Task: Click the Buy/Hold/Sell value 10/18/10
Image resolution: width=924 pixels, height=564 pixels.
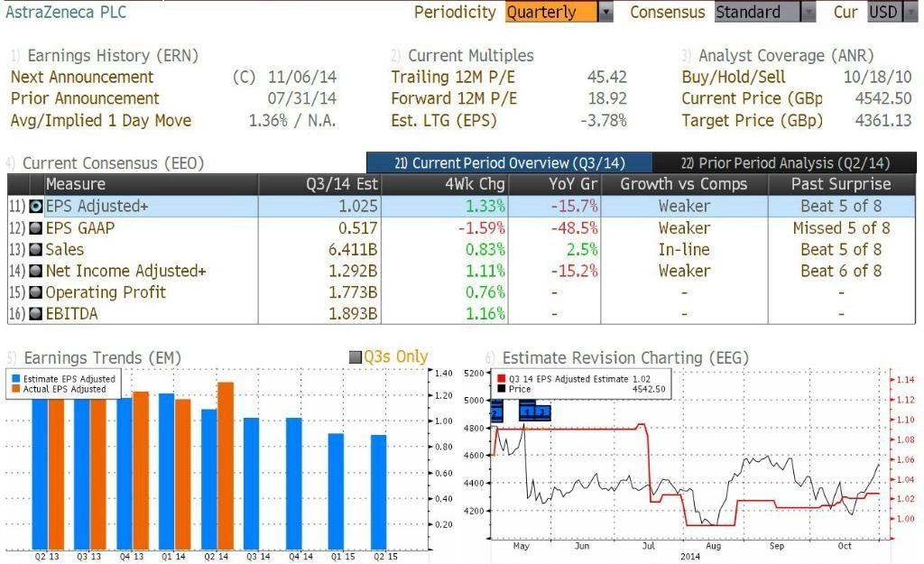Action: coord(877,78)
